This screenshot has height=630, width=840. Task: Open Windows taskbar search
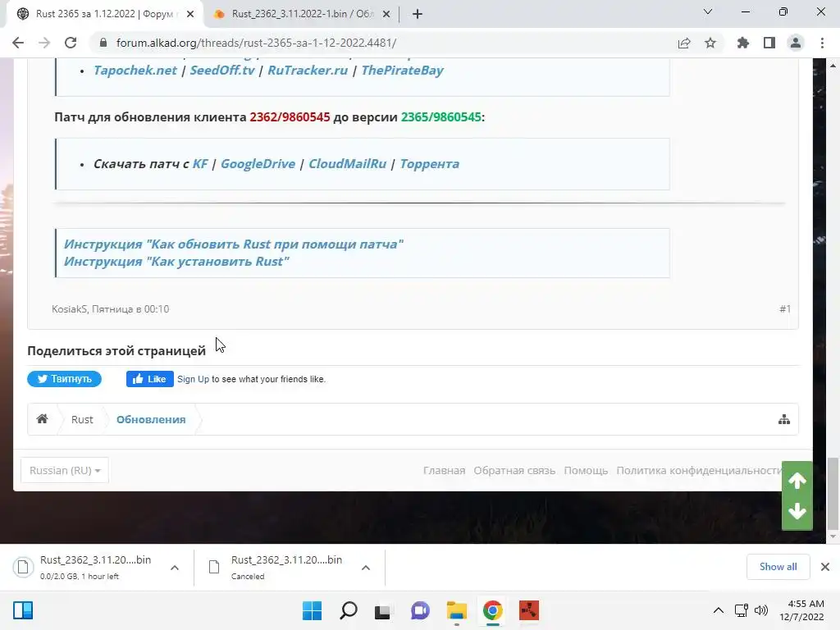[348, 610]
